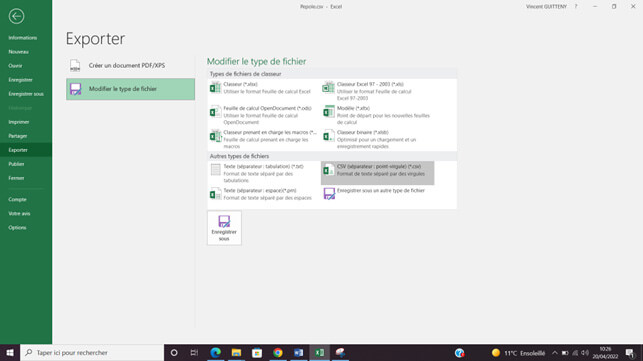Open Excel Options from the sidebar
Screen dimensions: 643x361
[x=17, y=228]
